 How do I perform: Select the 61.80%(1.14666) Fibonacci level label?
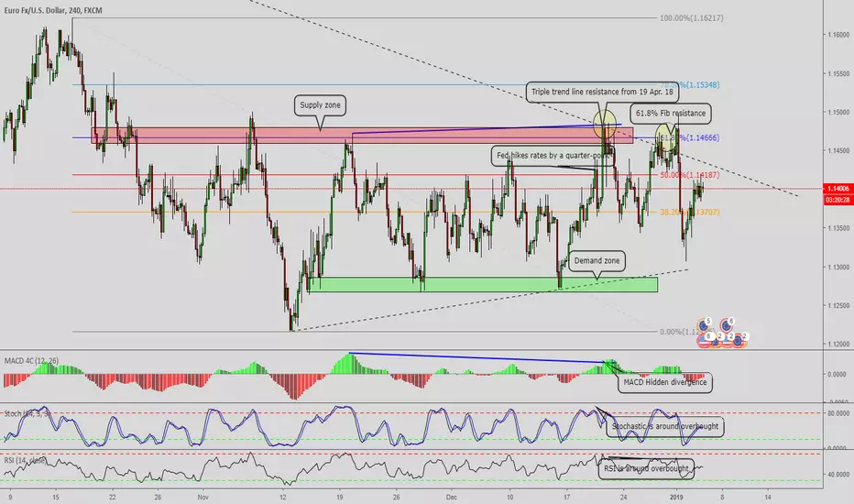tap(689, 137)
